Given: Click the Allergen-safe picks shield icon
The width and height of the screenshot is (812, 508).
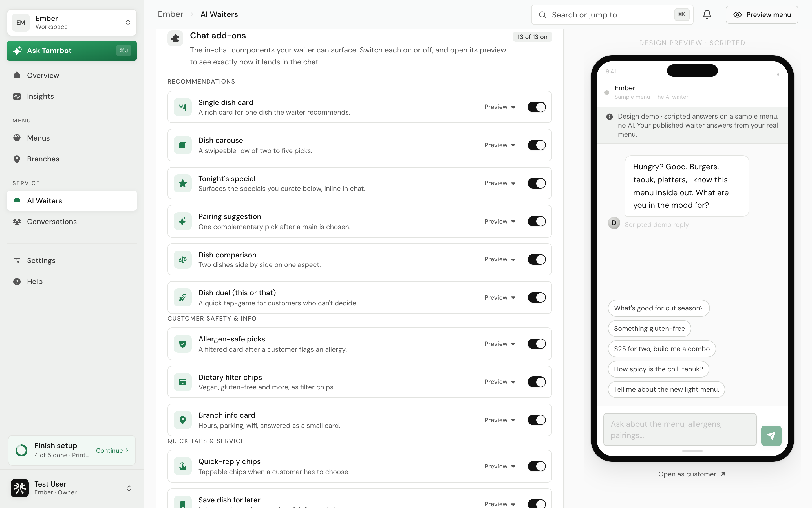Looking at the screenshot, I should point(182,344).
